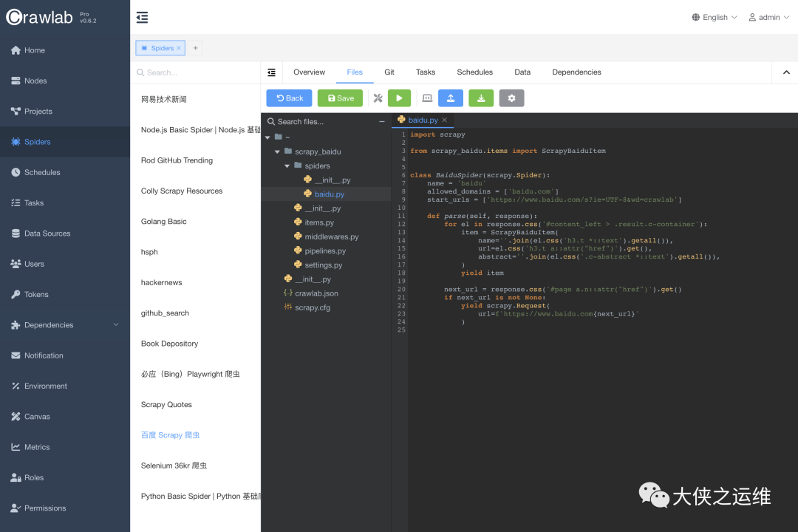Open Permissions in sidebar
The image size is (798, 532).
[x=64, y=508]
